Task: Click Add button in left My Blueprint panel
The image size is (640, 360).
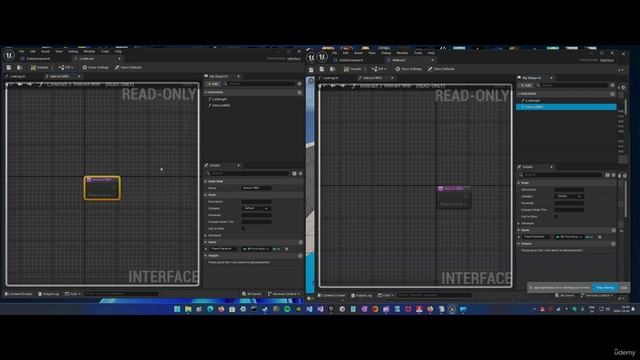Action: click(x=213, y=84)
